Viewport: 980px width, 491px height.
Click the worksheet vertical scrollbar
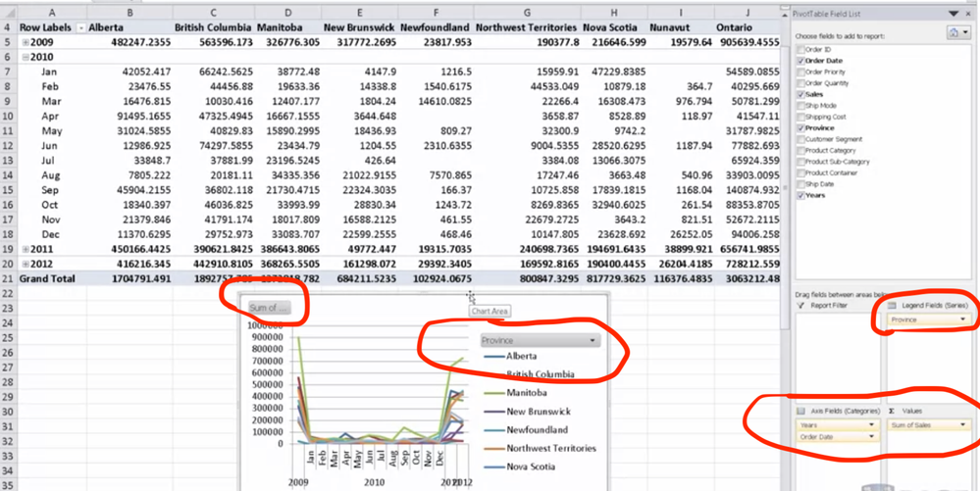(x=785, y=187)
